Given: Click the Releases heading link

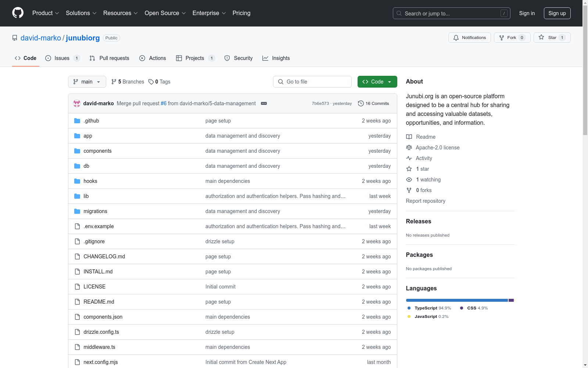Looking at the screenshot, I should [x=419, y=221].
